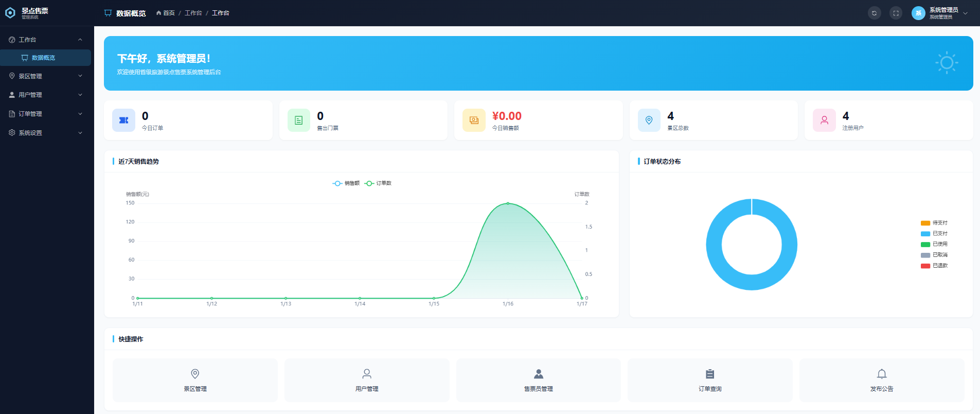The height and width of the screenshot is (414, 980).
Task: Open 售票员管理 quick action label
Action: pos(539,389)
